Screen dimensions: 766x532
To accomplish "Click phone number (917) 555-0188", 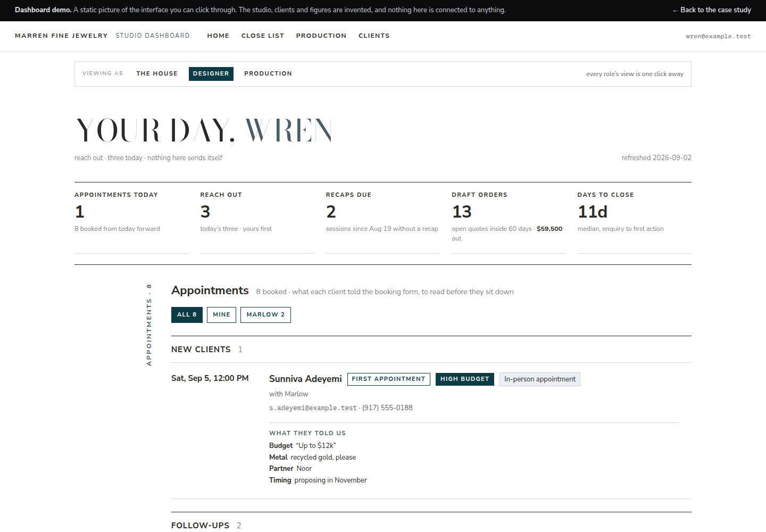I will pos(387,408).
